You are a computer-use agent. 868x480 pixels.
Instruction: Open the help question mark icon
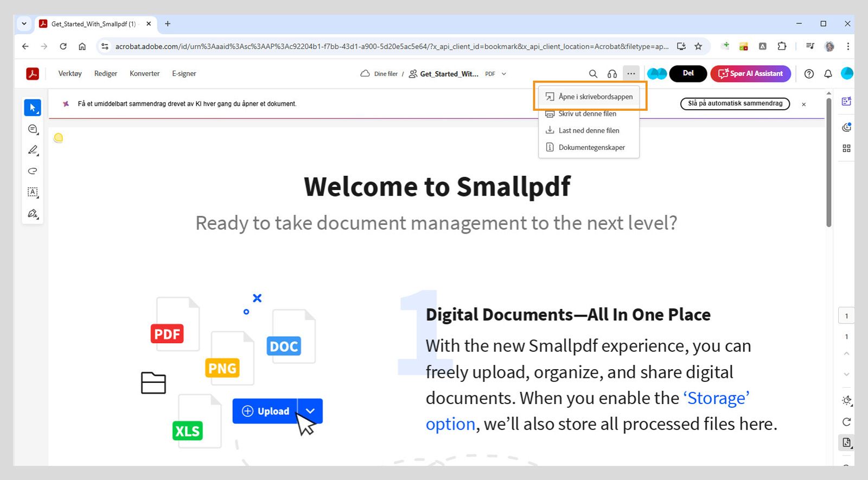point(809,74)
